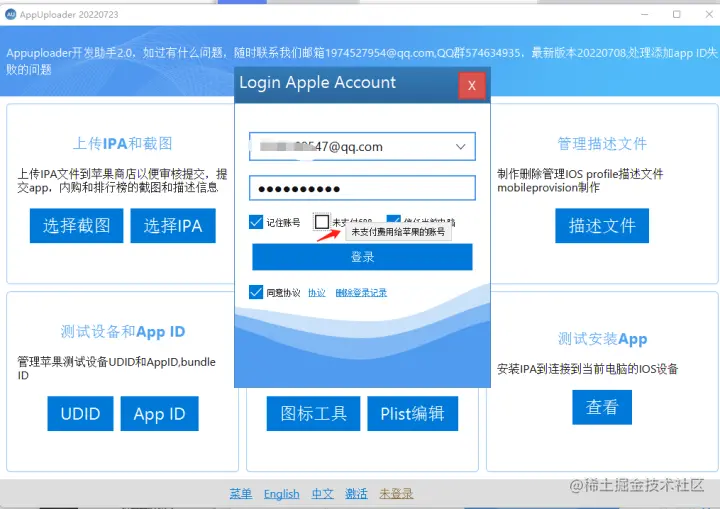720x509 pixels.
Task: Open the 图标工具 icon tool
Action: pos(314,413)
